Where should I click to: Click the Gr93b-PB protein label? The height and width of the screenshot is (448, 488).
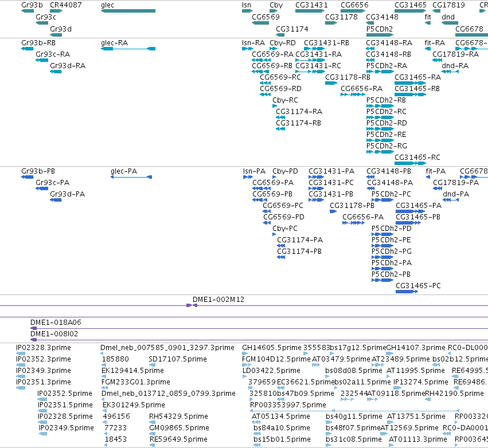[x=38, y=171]
